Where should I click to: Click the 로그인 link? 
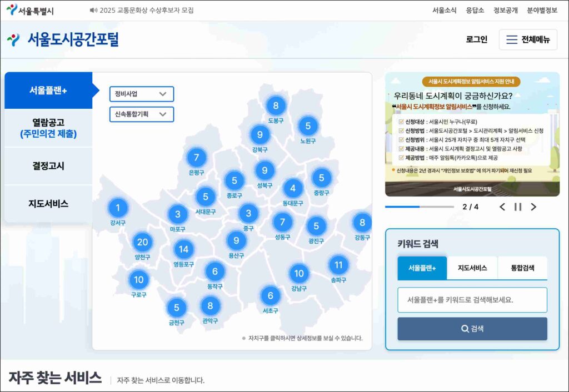click(x=476, y=39)
